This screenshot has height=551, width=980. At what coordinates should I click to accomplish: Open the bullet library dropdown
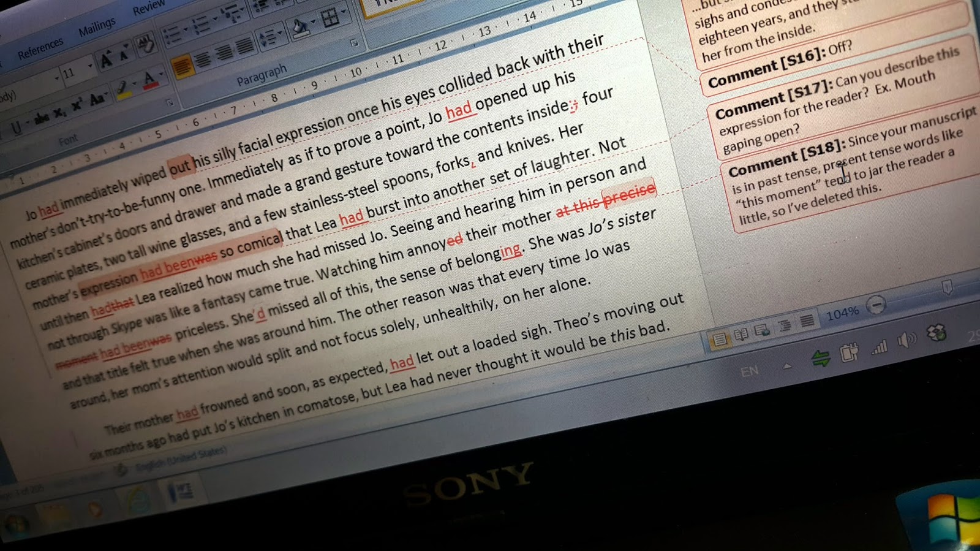[x=185, y=29]
